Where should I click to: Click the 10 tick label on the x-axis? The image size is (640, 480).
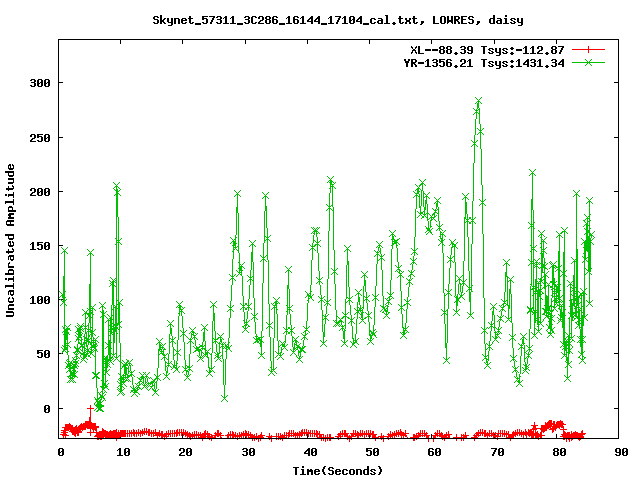pos(123,452)
